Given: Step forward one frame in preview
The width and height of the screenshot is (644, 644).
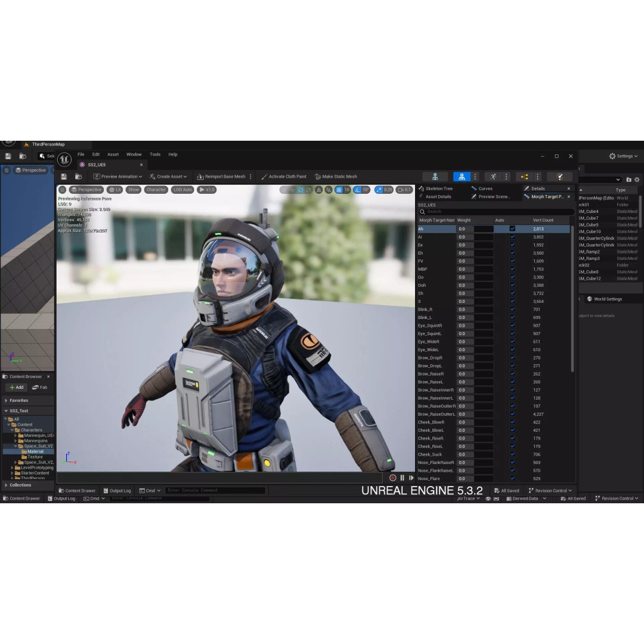Looking at the screenshot, I should (x=411, y=478).
